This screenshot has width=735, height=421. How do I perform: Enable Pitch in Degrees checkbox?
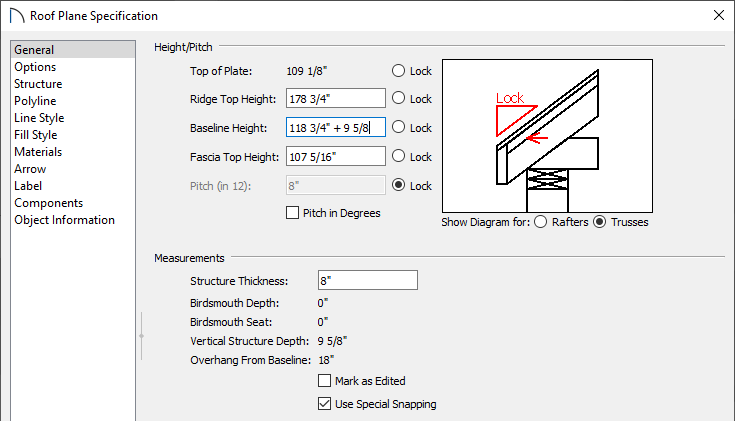(x=292, y=213)
